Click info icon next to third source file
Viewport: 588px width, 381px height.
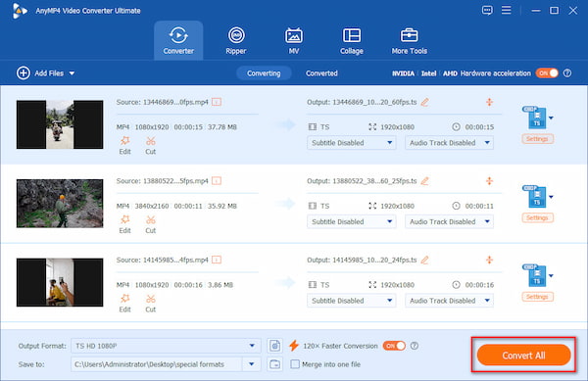coord(217,260)
